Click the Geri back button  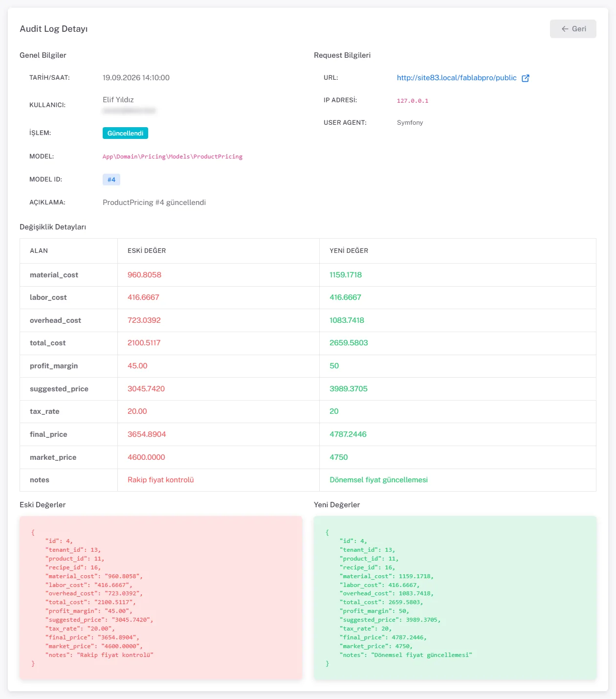(x=573, y=29)
